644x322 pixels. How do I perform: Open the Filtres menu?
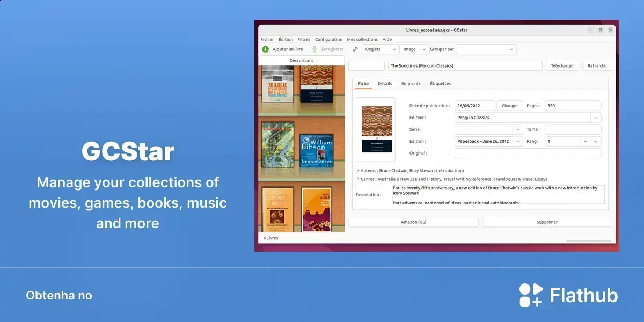[x=304, y=39]
